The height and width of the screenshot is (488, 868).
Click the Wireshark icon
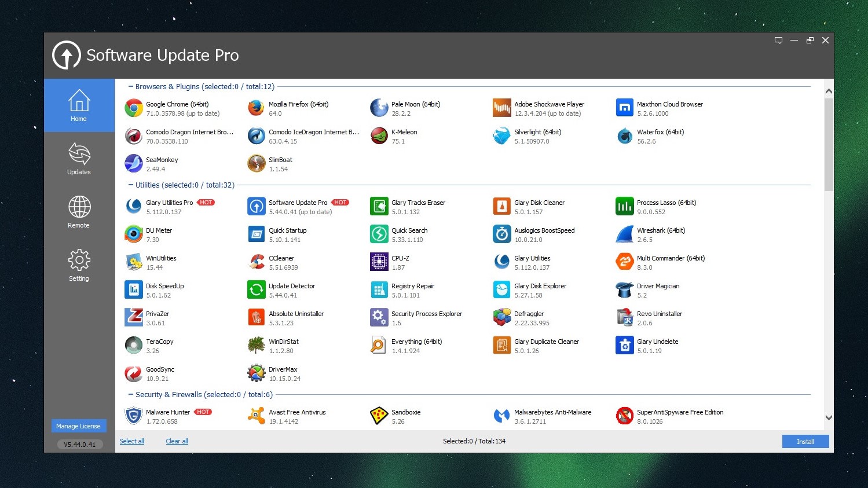[x=625, y=234]
